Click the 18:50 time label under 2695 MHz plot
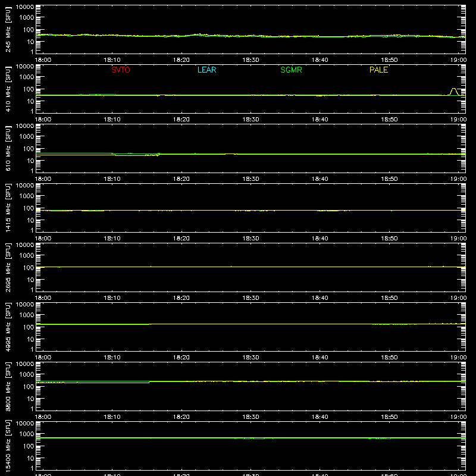Viewport: 476px width, 476px height. coord(389,298)
